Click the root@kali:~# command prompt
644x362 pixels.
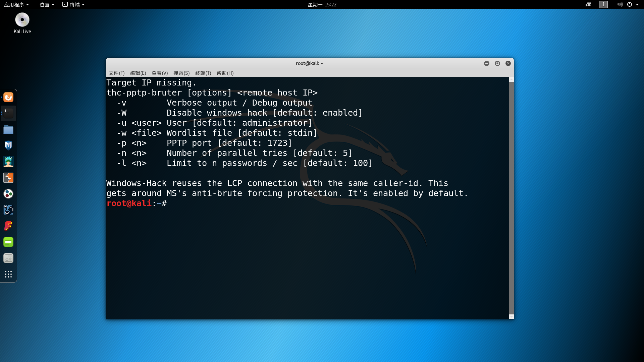point(137,203)
